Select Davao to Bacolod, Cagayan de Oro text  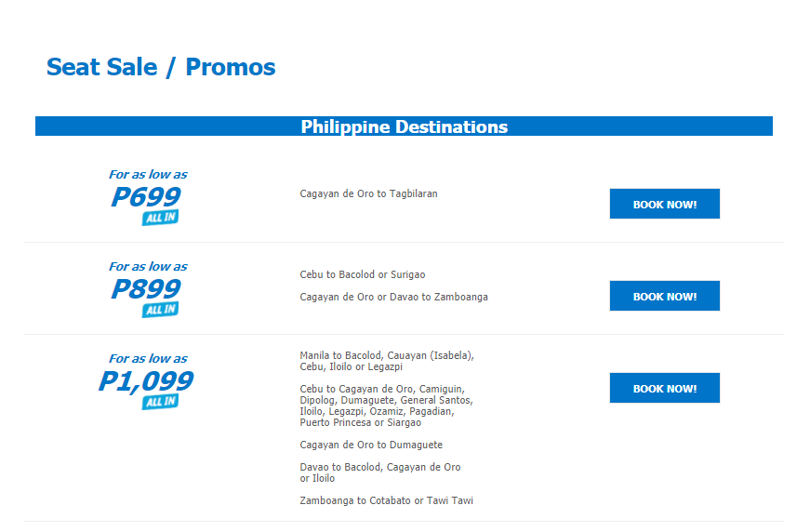tap(380, 472)
